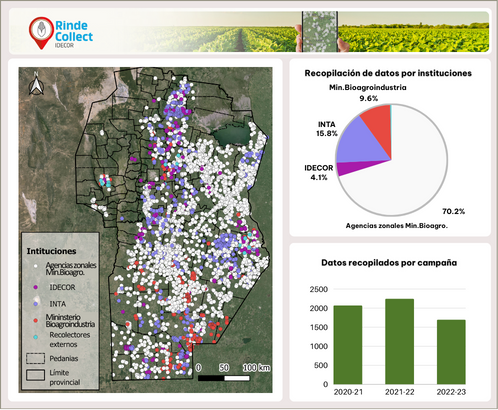The height and width of the screenshot is (410, 498).
Task: Click the 2022-23 campaign bar
Action: tap(451, 352)
